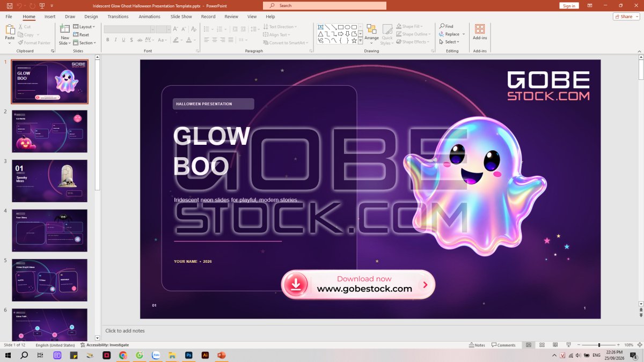Expand the Layout dropdown
Viewport: 644px width, 362px height.
click(x=83, y=27)
